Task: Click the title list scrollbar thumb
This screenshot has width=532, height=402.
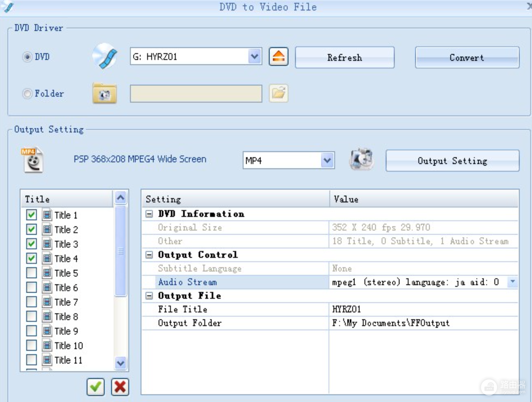Action: coord(121,251)
